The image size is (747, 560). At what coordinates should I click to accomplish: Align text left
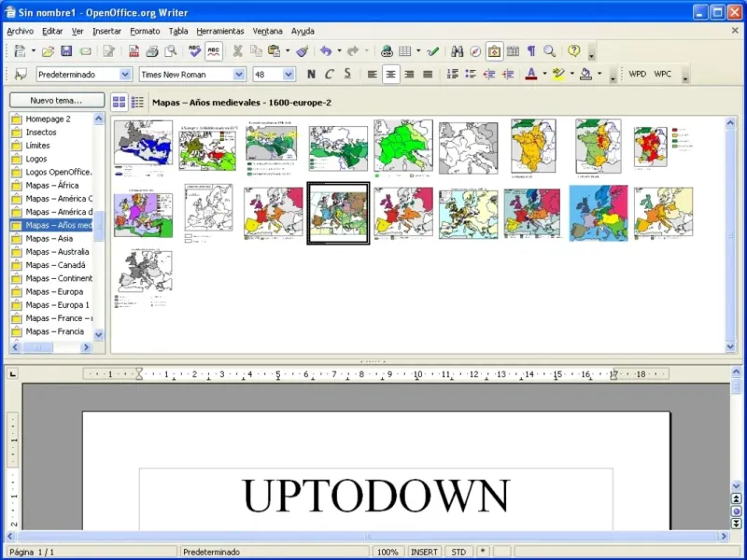372,75
